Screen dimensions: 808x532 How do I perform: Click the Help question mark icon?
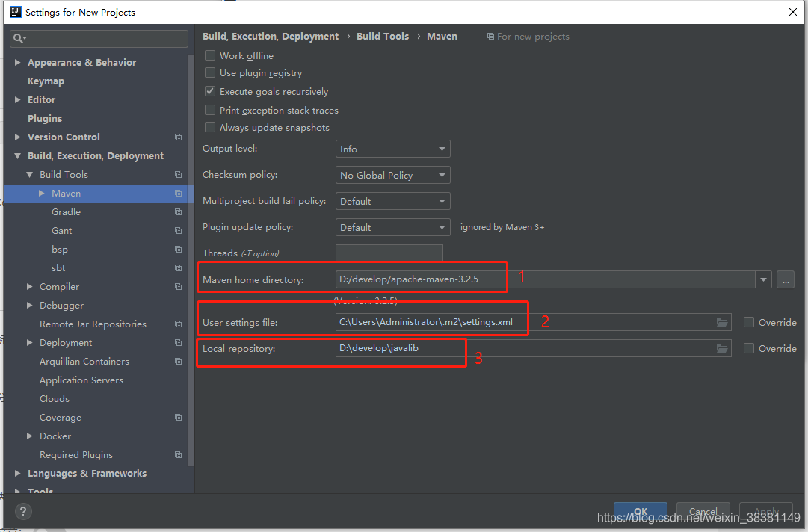[22, 511]
